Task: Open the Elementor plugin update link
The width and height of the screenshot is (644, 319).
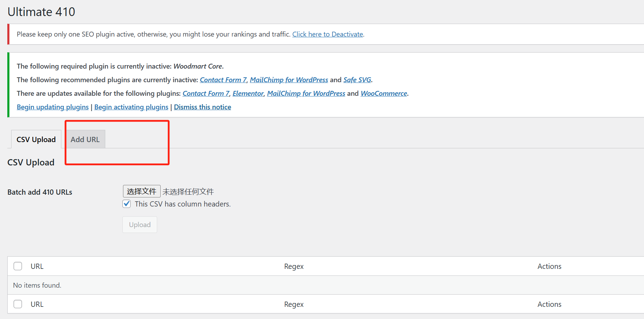Action: (x=248, y=93)
